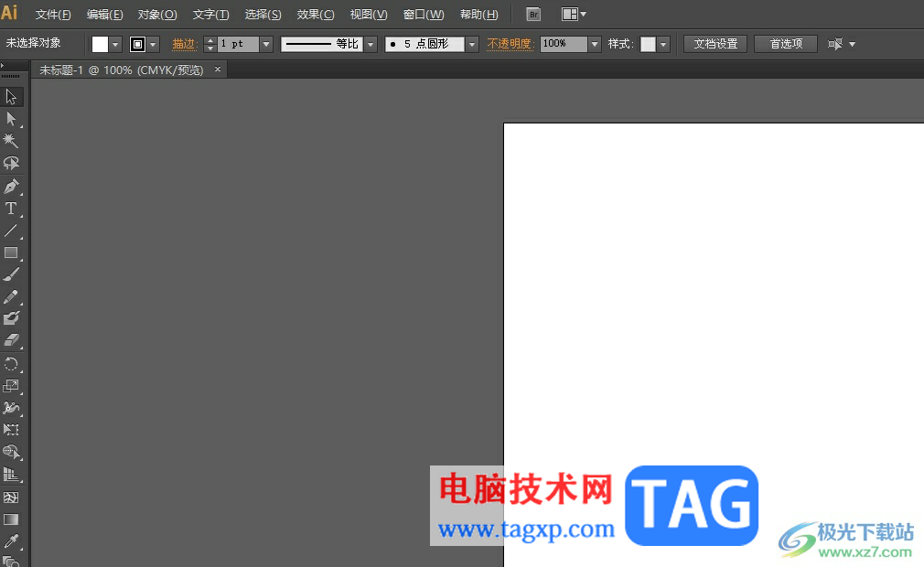Open the stroke color dropdown arrow
This screenshot has width=924, height=567.
[153, 44]
